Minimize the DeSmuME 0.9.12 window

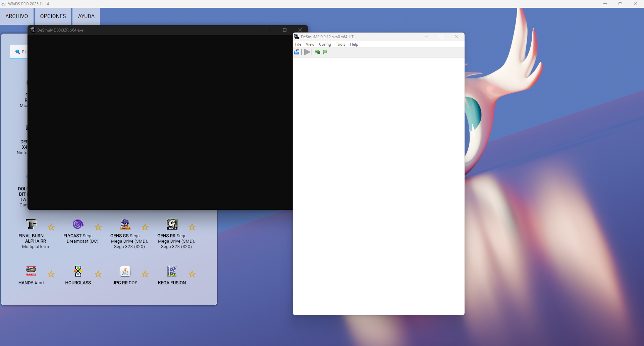click(426, 37)
